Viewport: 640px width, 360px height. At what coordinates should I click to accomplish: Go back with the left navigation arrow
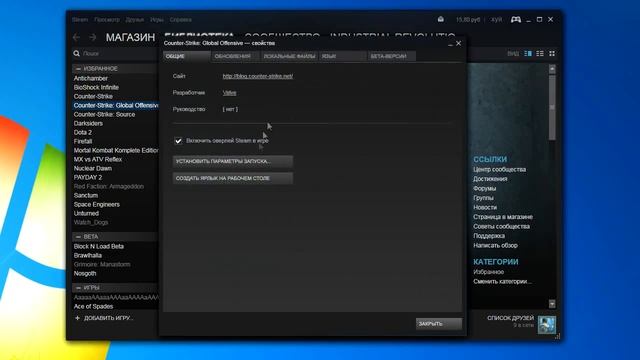click(x=76, y=37)
